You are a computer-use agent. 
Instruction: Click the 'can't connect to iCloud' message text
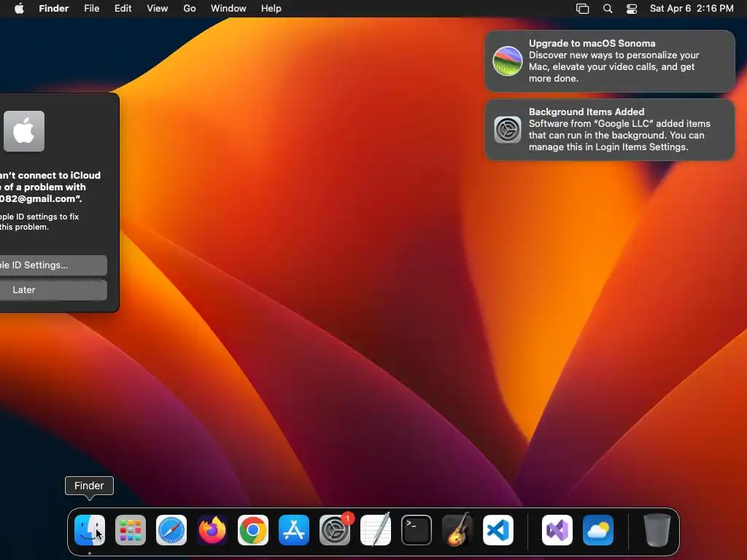50,187
